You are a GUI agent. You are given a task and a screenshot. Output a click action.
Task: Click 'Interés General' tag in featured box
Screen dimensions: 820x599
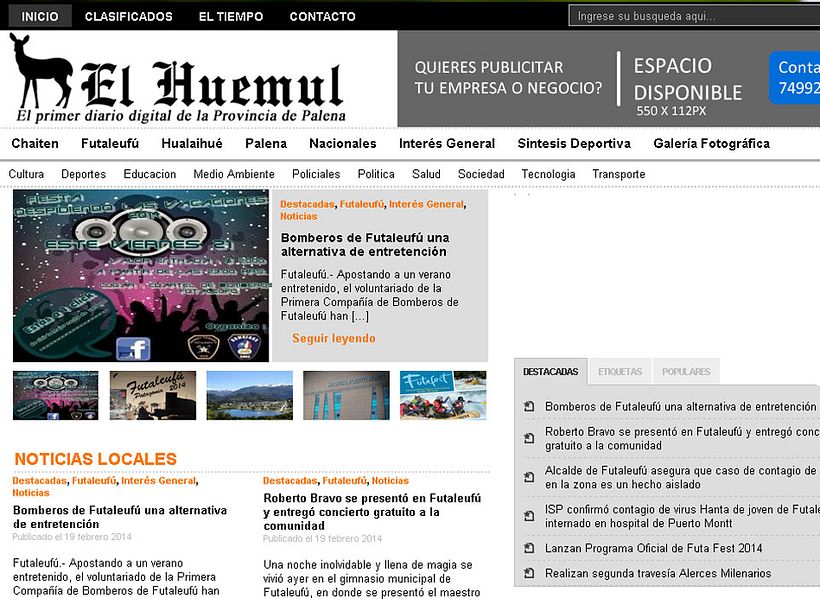(x=426, y=204)
